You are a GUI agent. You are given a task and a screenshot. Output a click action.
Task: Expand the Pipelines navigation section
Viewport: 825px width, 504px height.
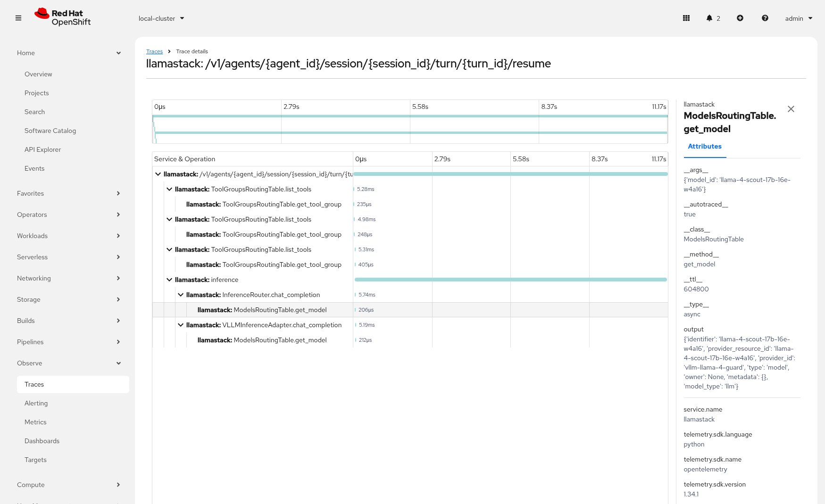click(x=69, y=342)
